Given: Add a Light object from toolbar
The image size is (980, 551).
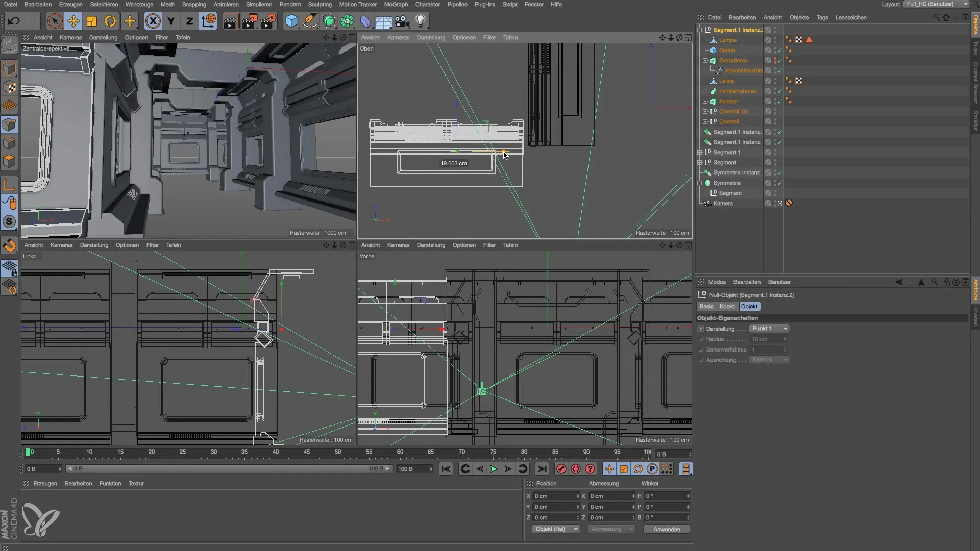Looking at the screenshot, I should pyautogui.click(x=421, y=21).
